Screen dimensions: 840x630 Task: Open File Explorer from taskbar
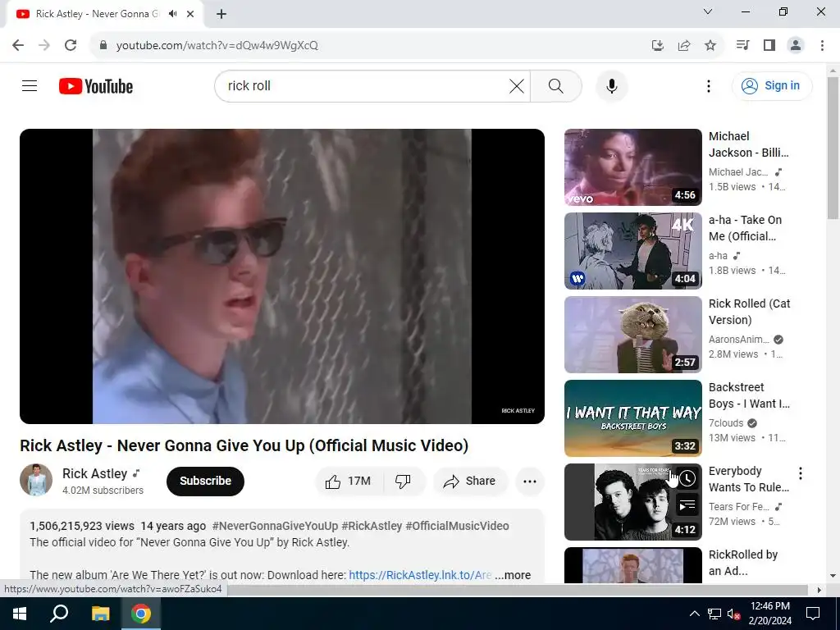(100, 614)
